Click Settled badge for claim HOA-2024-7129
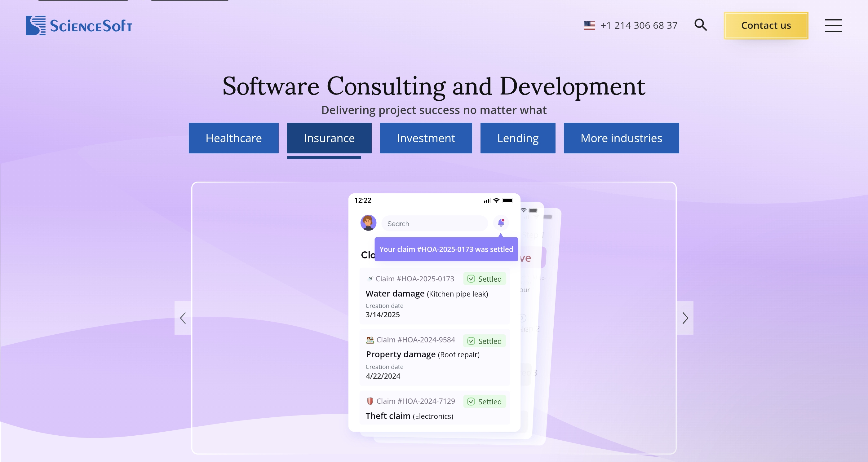The height and width of the screenshot is (462, 868). (x=485, y=401)
